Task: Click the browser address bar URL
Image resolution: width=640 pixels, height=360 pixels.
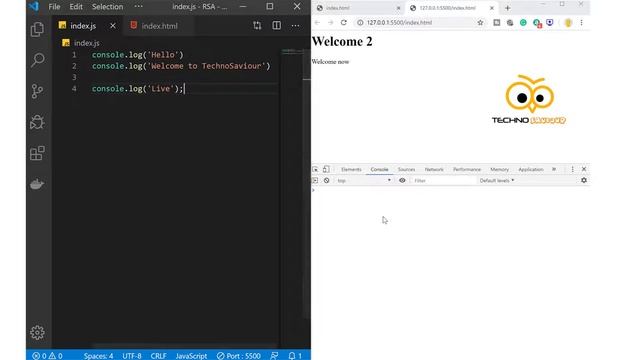Action: [399, 22]
